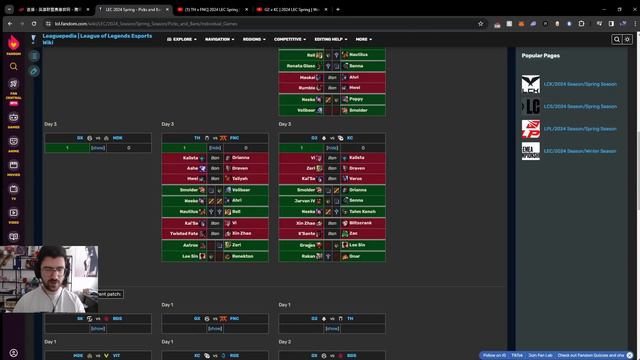Expand the G2 vs TH Day 1 draft with [show]
640x360 pixels.
click(x=332, y=329)
